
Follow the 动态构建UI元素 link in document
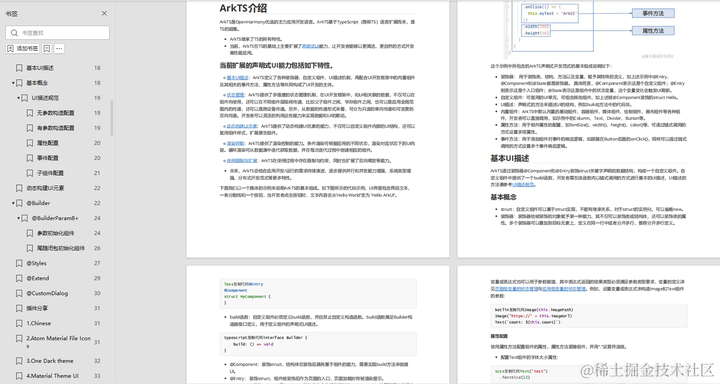click(242, 126)
